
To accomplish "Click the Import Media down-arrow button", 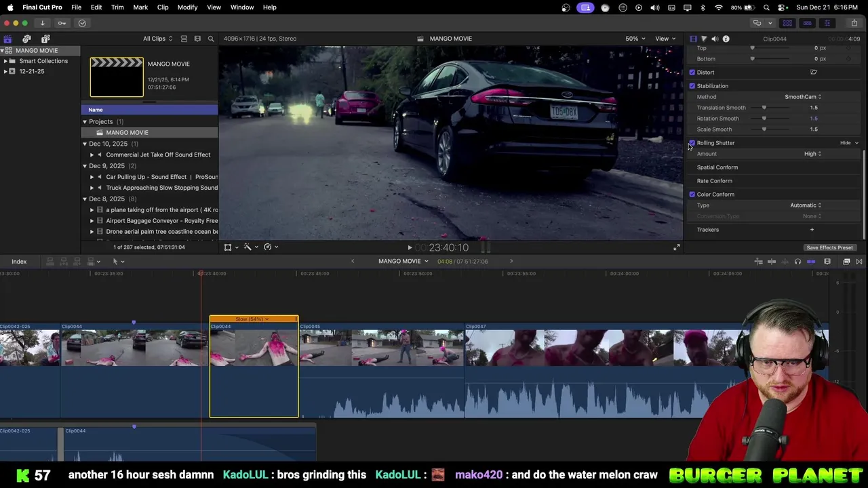I will (42, 23).
